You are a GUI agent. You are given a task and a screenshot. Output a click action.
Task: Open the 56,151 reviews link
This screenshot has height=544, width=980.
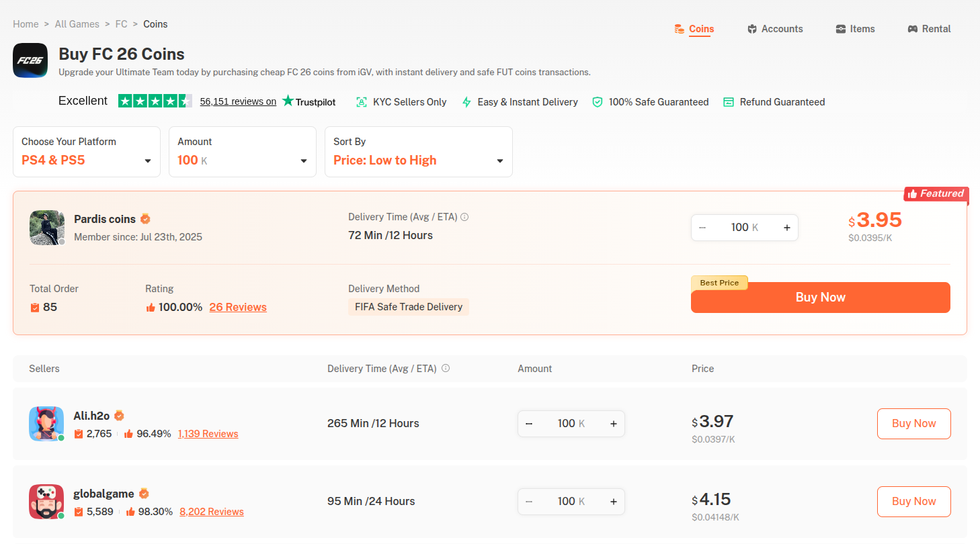pos(238,101)
